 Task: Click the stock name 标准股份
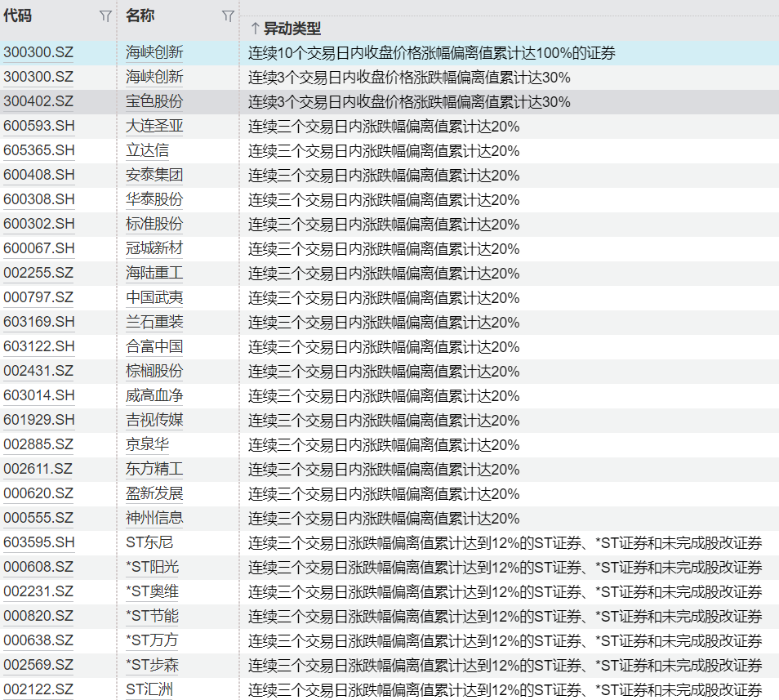(x=154, y=225)
